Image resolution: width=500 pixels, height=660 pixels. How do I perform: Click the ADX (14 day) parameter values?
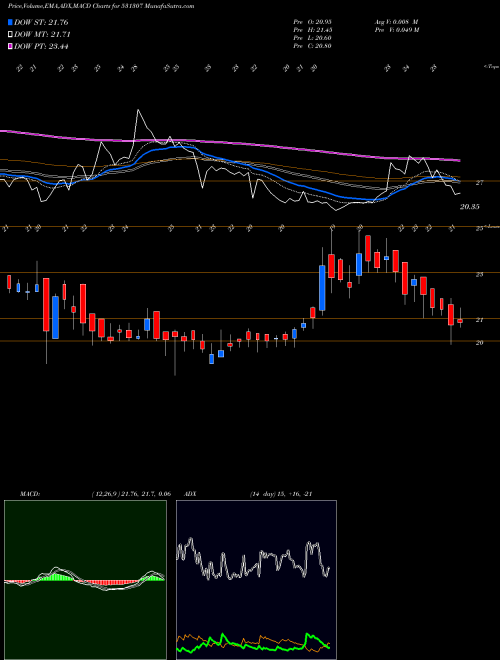coord(281,494)
